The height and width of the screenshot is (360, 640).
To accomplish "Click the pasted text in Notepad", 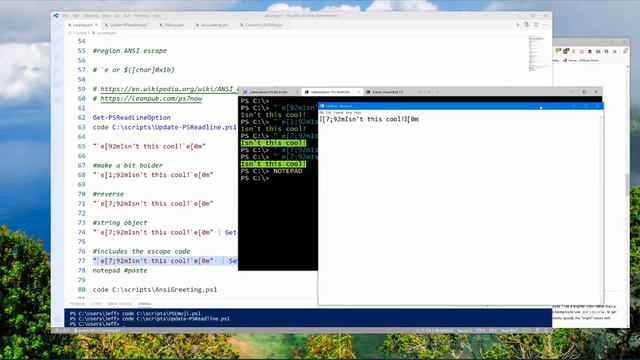I will point(369,119).
